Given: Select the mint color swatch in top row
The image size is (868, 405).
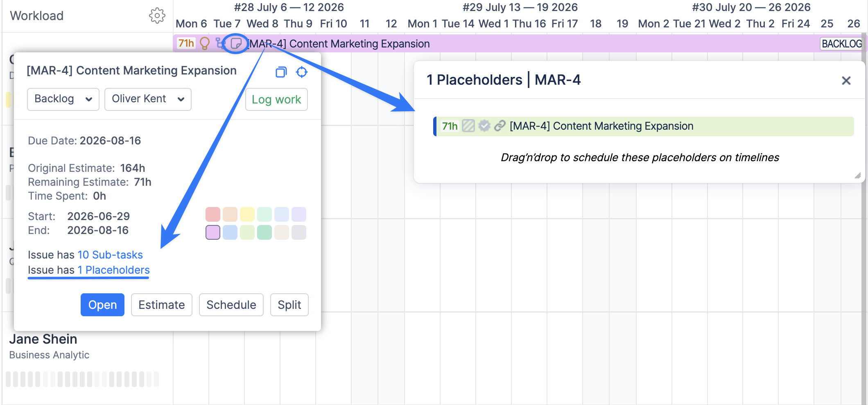Looking at the screenshot, I should pos(264,214).
